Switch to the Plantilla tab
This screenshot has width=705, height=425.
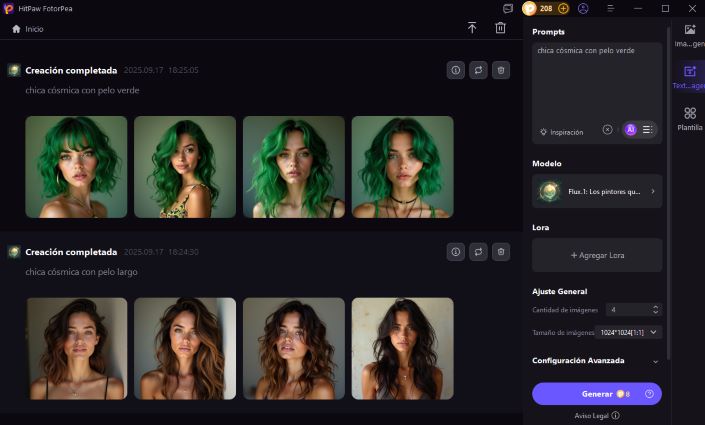(689, 119)
